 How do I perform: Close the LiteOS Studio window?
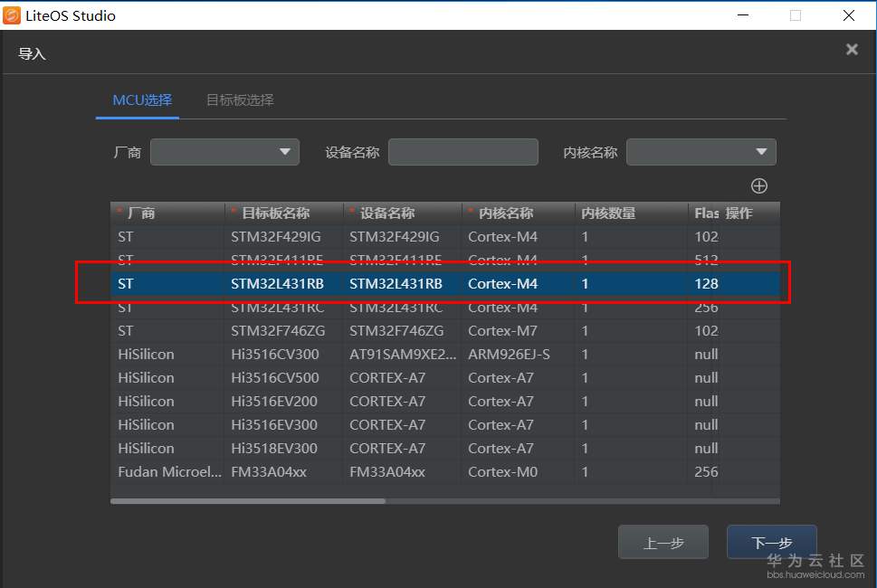(x=848, y=15)
